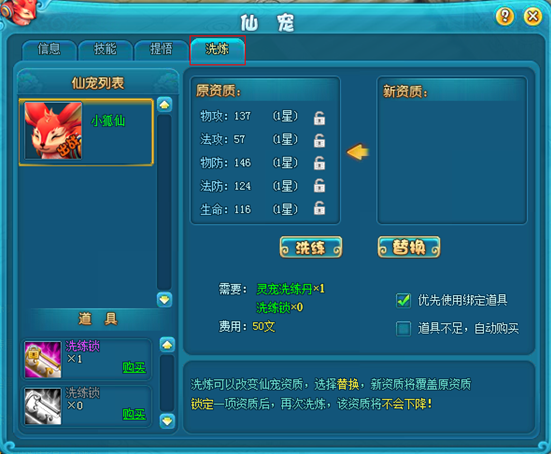Toggle the lock icon for 物攻 attribute
Image resolution: width=551 pixels, height=454 pixels.
click(x=319, y=118)
